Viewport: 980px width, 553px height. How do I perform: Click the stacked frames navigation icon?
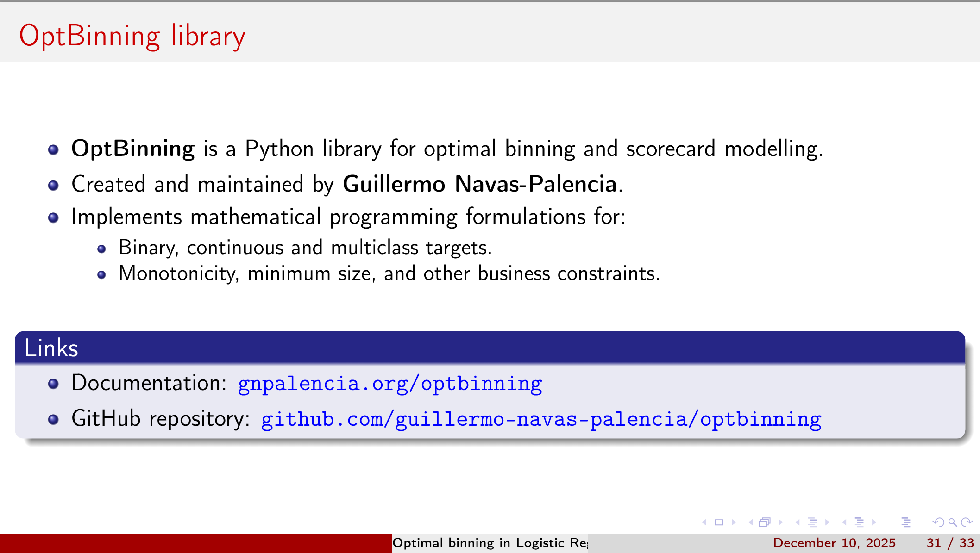765,522
